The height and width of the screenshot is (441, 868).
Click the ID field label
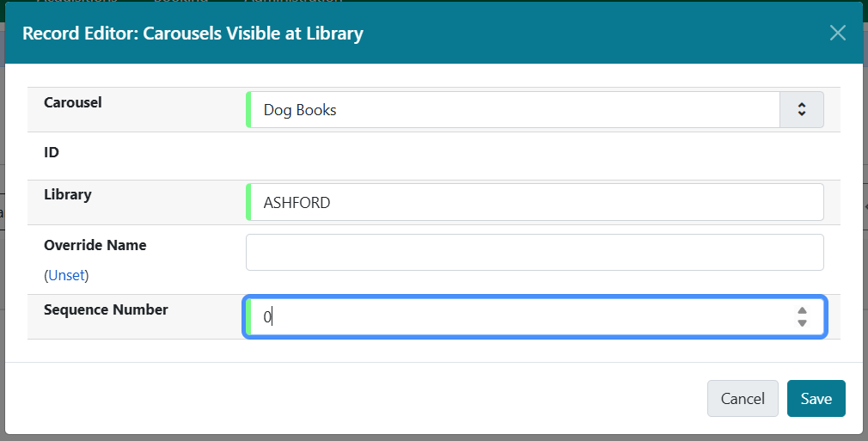52,152
